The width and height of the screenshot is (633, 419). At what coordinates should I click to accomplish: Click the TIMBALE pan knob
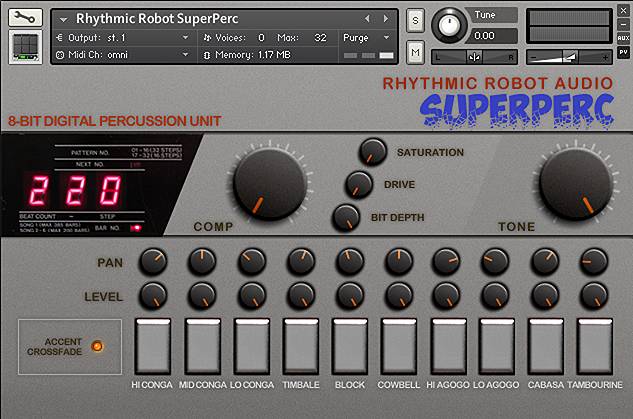tap(301, 262)
